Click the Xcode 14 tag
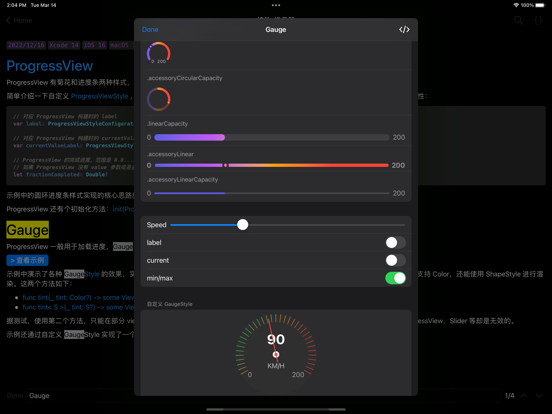The image size is (552, 414). coord(64,45)
